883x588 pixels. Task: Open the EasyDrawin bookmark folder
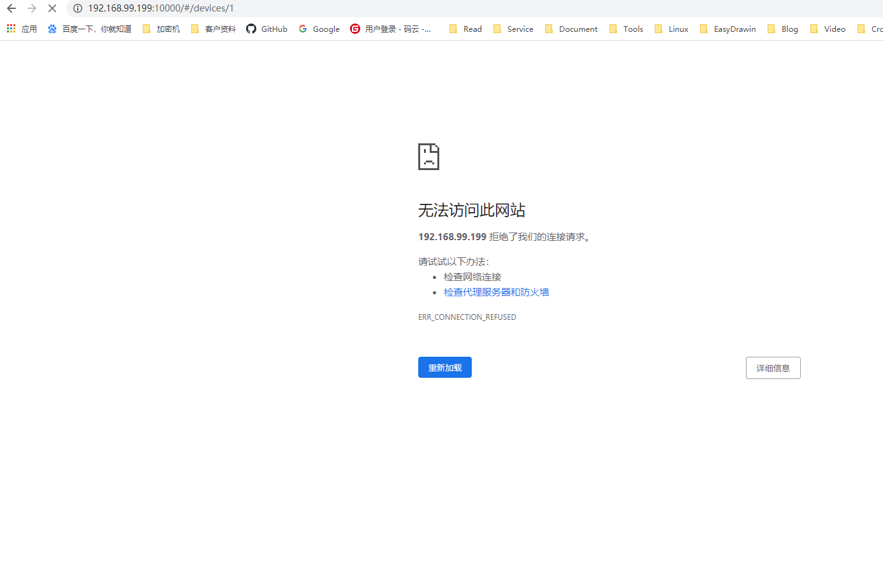click(727, 29)
